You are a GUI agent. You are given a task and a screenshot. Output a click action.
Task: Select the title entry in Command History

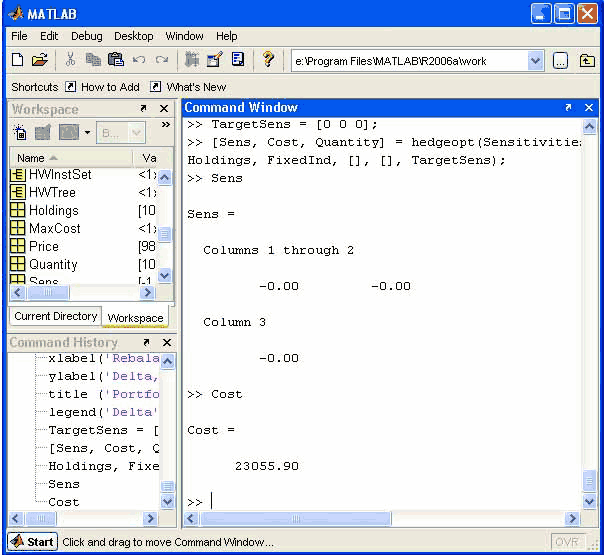[103, 394]
